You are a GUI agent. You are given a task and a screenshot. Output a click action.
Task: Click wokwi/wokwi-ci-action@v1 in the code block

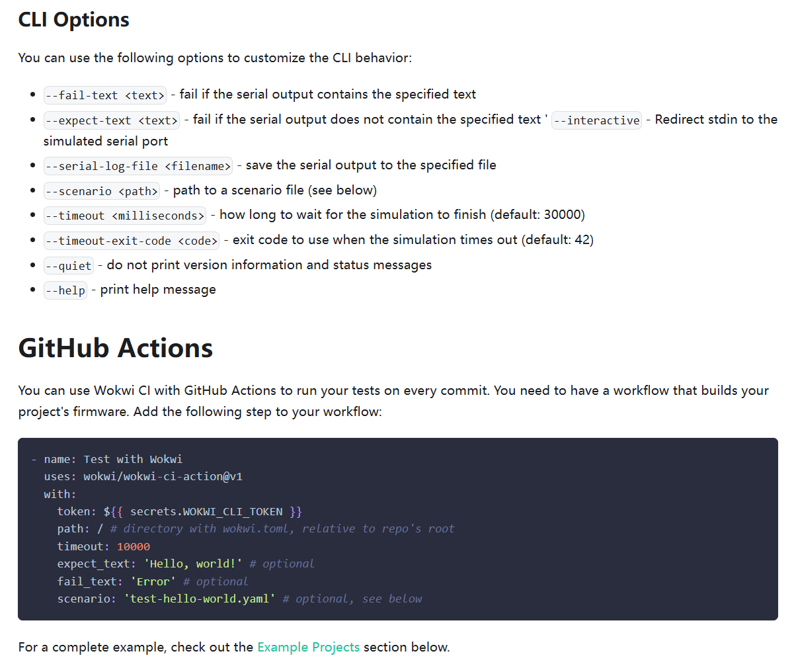pos(163,476)
